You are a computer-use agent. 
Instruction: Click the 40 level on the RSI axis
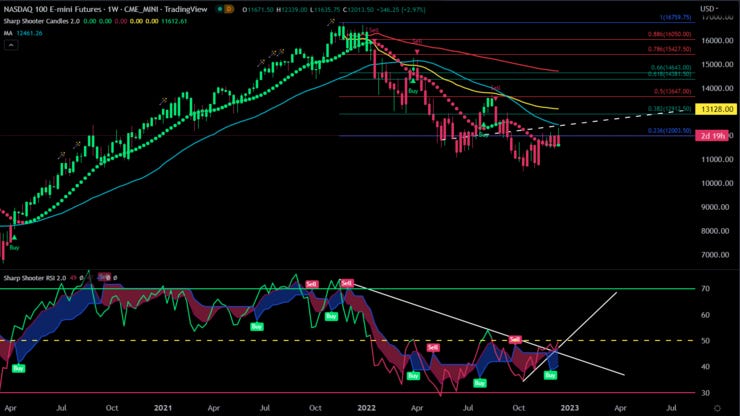[706, 366]
